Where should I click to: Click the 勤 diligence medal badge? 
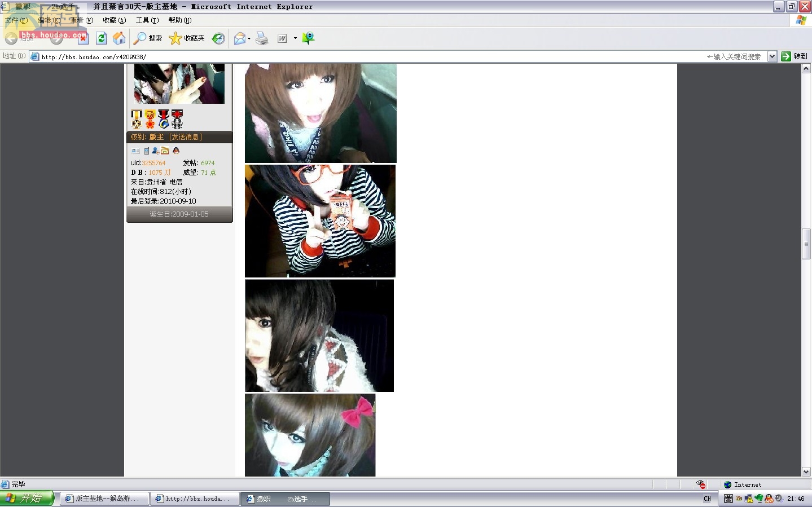click(150, 119)
